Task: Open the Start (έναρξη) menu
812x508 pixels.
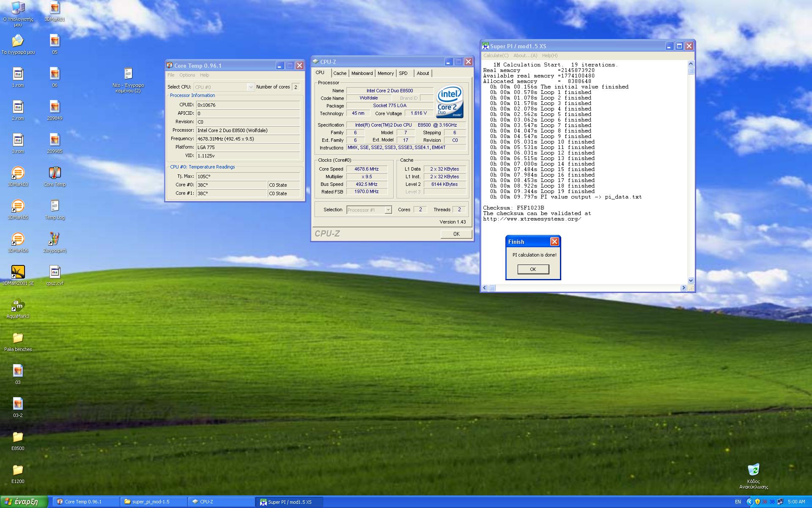Action: tap(23, 502)
